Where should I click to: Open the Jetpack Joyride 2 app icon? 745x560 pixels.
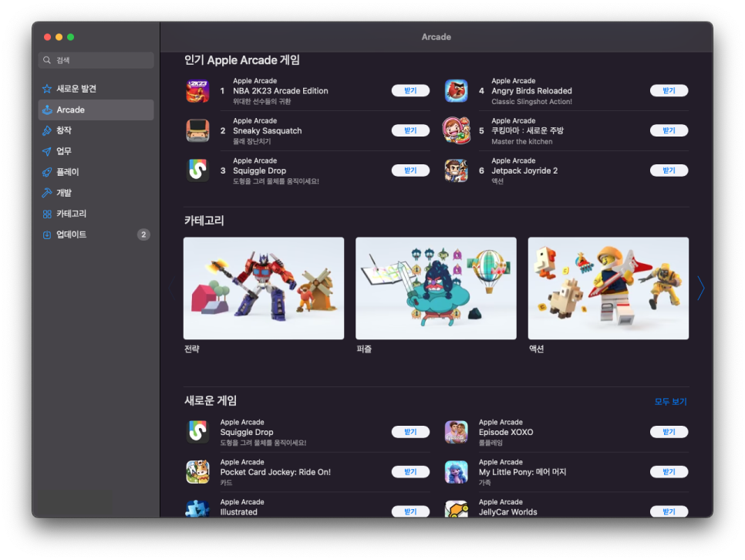456,170
